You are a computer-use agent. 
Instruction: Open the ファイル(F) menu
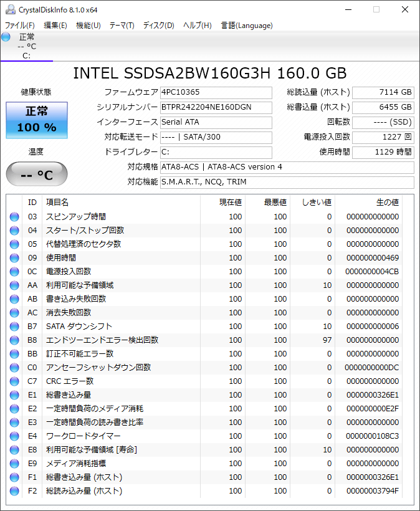pos(20,26)
